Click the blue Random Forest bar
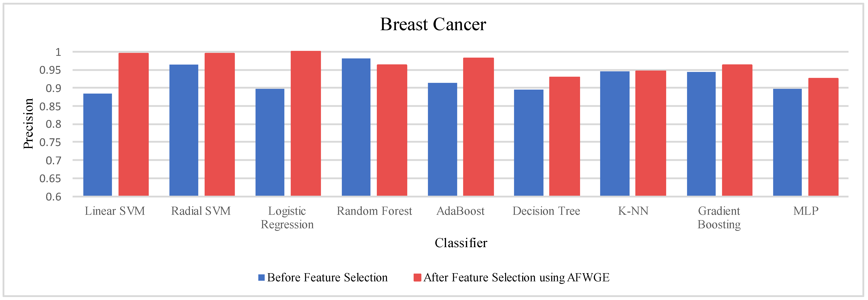Screen dimensions: 868x300 click(356, 127)
